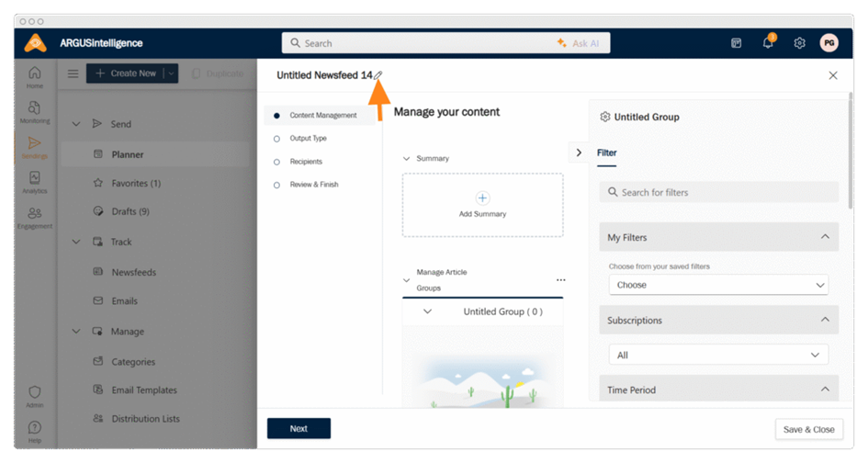Open the article groups three-dot menu
Screen dimensions: 868x463
(560, 280)
